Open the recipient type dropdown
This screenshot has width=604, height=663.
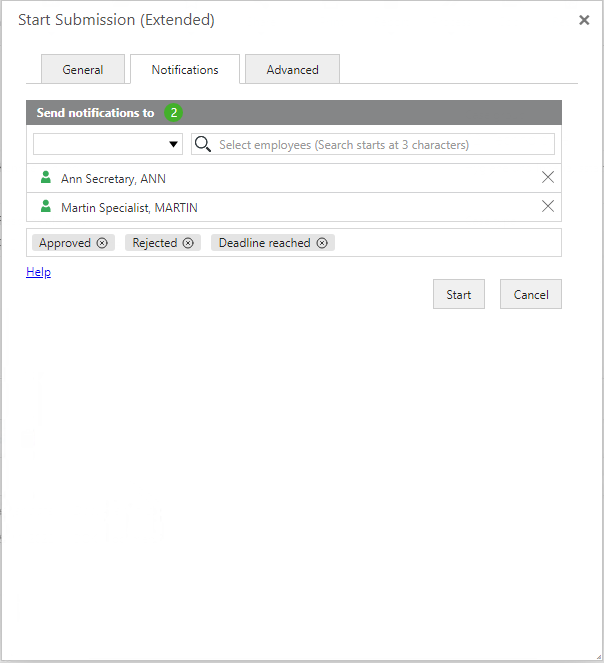pyautogui.click(x=108, y=144)
